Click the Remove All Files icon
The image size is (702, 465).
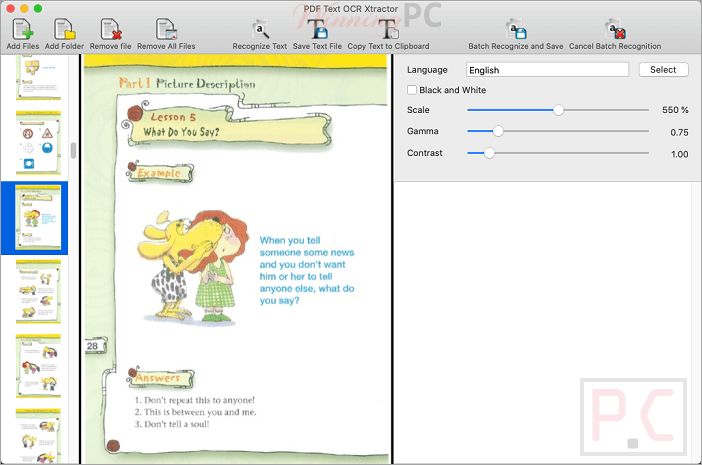pos(166,30)
